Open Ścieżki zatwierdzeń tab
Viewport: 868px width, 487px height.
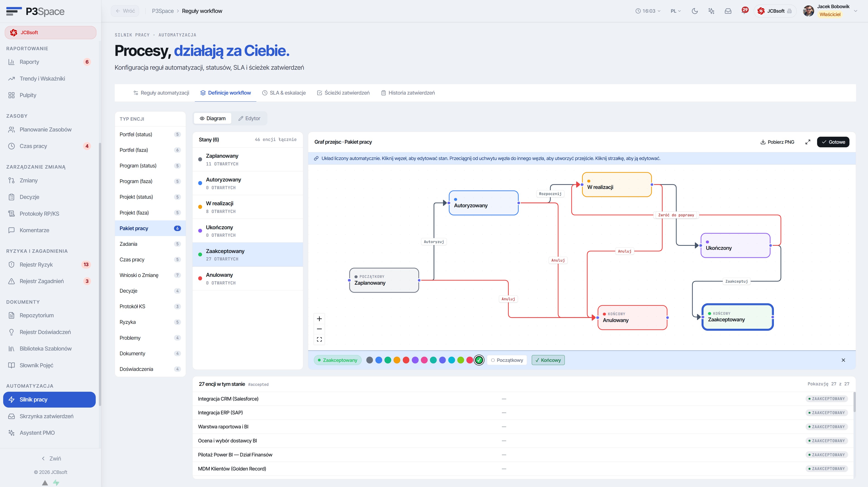343,93
